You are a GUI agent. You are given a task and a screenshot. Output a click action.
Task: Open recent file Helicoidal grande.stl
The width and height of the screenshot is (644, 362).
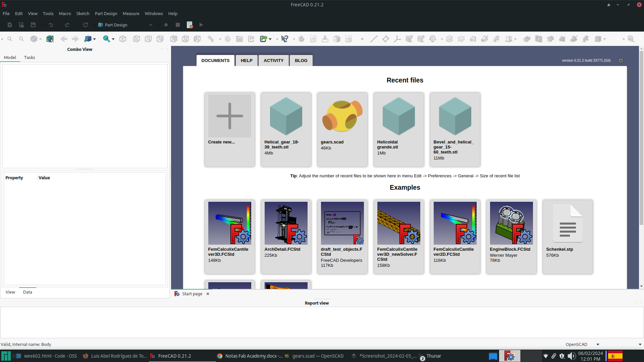399,129
